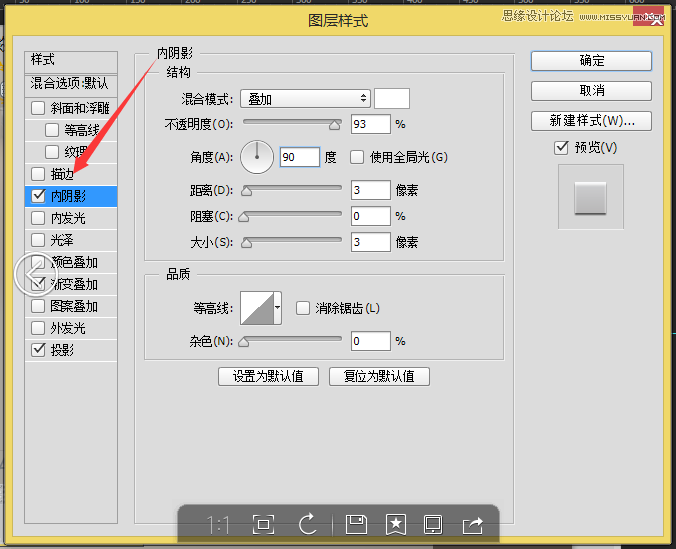This screenshot has width=676, height=549.
Task: Click the 阻塞 value field
Action: [x=371, y=216]
